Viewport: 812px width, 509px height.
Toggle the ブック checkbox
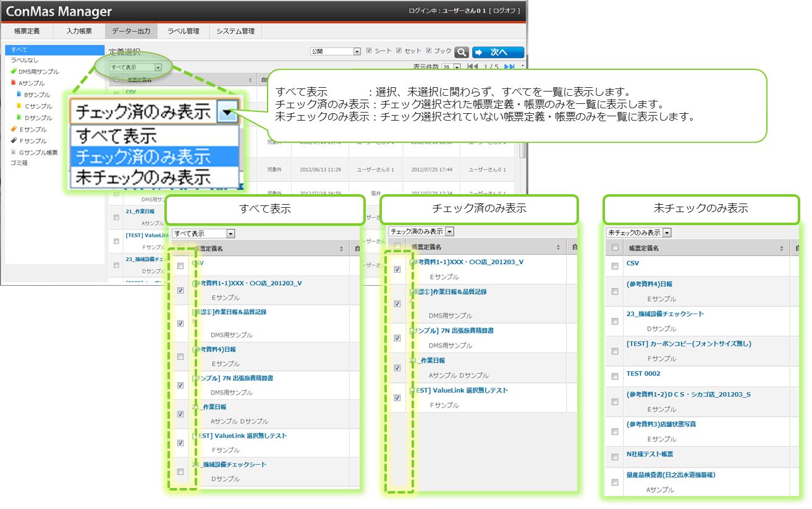click(x=429, y=51)
